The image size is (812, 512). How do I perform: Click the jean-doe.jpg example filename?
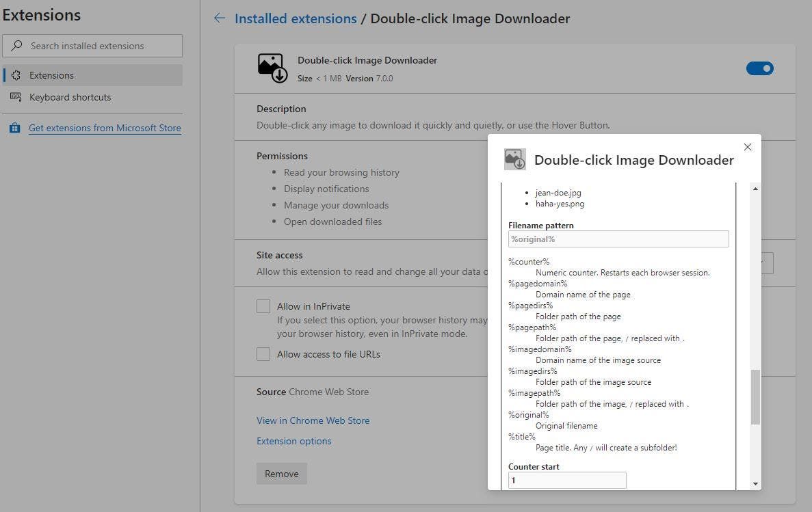(x=558, y=193)
